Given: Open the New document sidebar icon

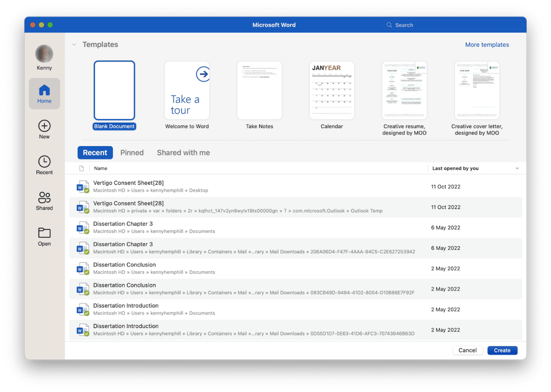Looking at the screenshot, I should pos(44,126).
